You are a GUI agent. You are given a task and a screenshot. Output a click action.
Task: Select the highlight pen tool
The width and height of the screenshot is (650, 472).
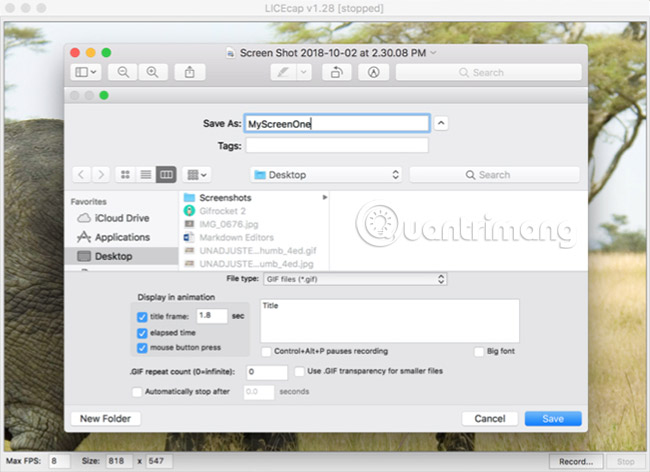pyautogui.click(x=283, y=72)
